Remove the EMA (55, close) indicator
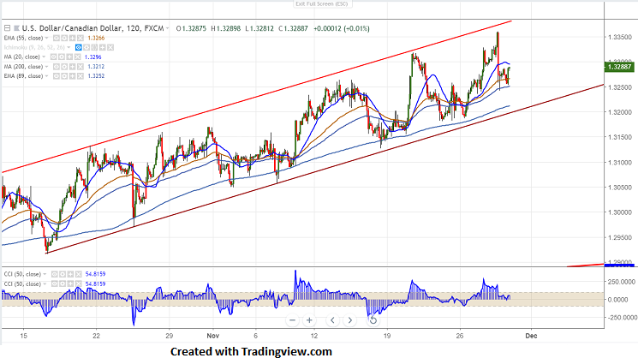Screen dimensions: 638x364 click(x=80, y=38)
